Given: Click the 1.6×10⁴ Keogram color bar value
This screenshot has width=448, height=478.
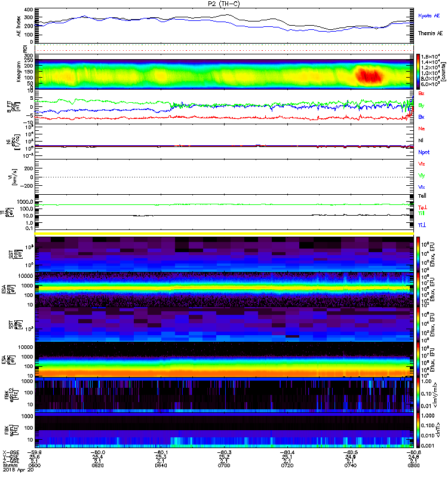Looking at the screenshot, I should coord(430,57).
